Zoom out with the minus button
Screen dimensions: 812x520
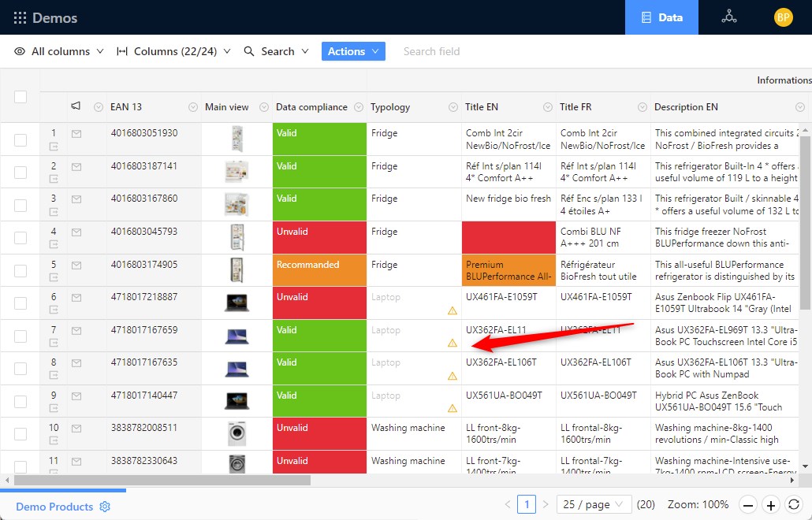coord(748,504)
